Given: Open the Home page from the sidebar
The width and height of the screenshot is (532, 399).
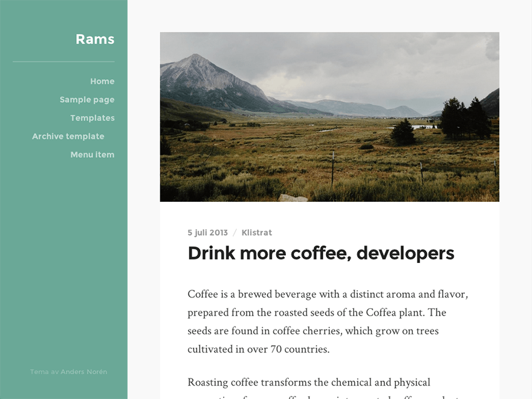Looking at the screenshot, I should point(102,81).
